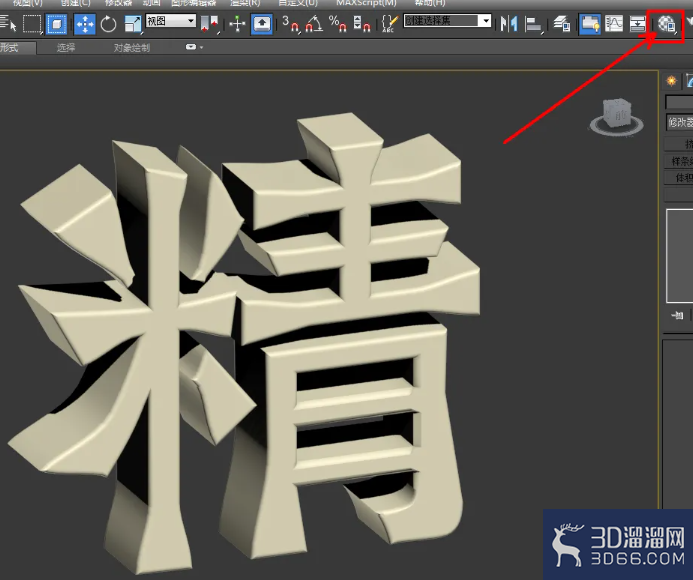The width and height of the screenshot is (693, 580).
Task: Toggle the Keyboard Shortcut Override button
Action: (x=261, y=24)
